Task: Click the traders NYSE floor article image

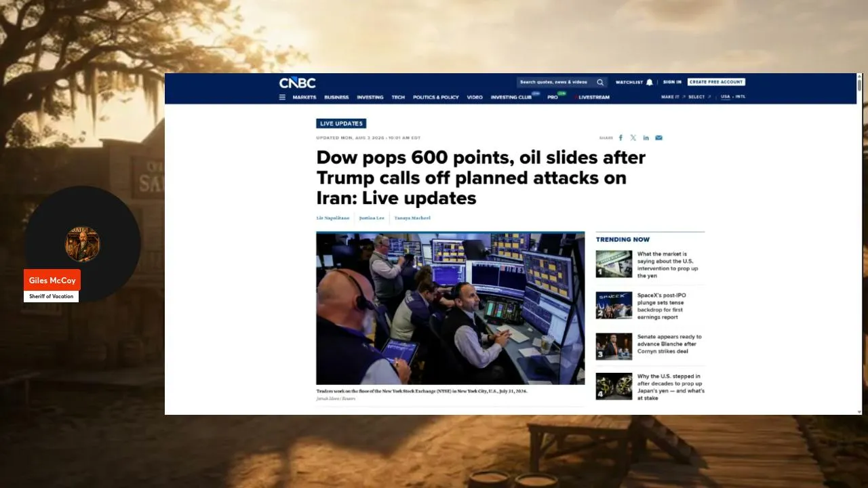Action: [450, 308]
